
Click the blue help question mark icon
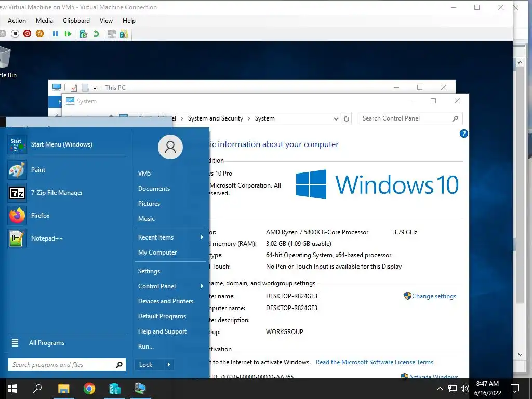click(464, 134)
